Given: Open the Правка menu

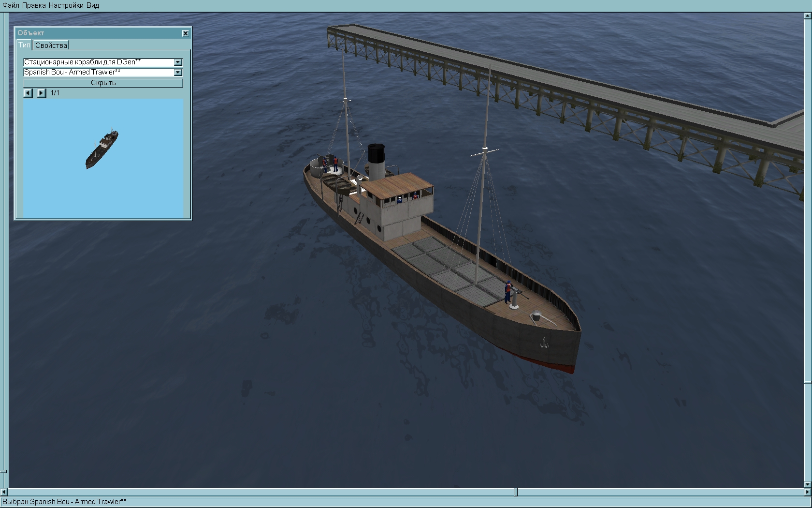Looking at the screenshot, I should pyautogui.click(x=34, y=5).
